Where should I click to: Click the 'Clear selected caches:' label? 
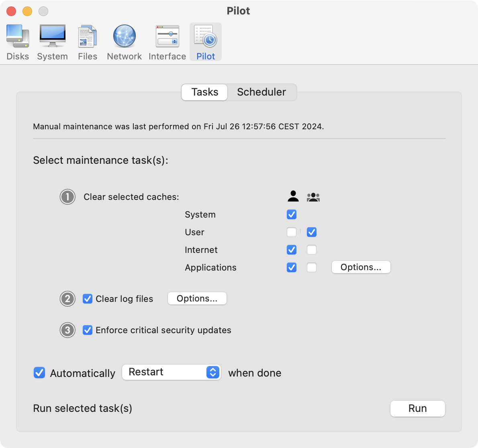[x=131, y=197]
